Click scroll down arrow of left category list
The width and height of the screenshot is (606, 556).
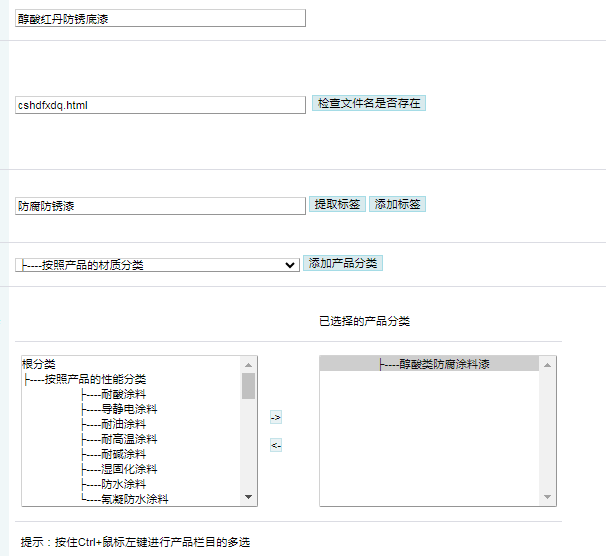[249, 497]
